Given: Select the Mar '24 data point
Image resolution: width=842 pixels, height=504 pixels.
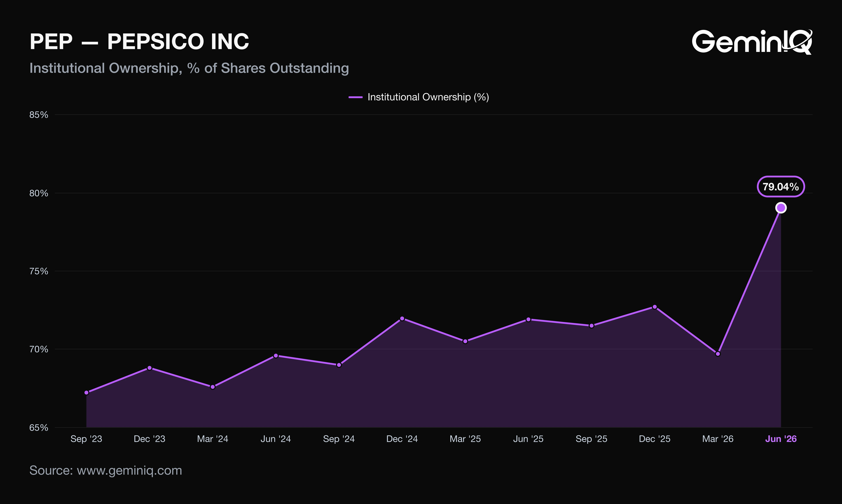Looking at the screenshot, I should tap(213, 387).
